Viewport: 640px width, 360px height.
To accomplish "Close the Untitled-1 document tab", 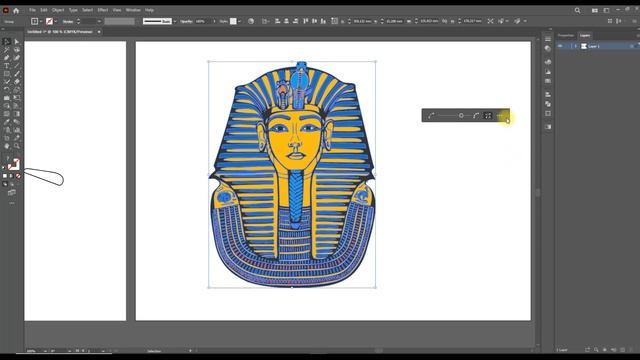I will (x=99, y=32).
